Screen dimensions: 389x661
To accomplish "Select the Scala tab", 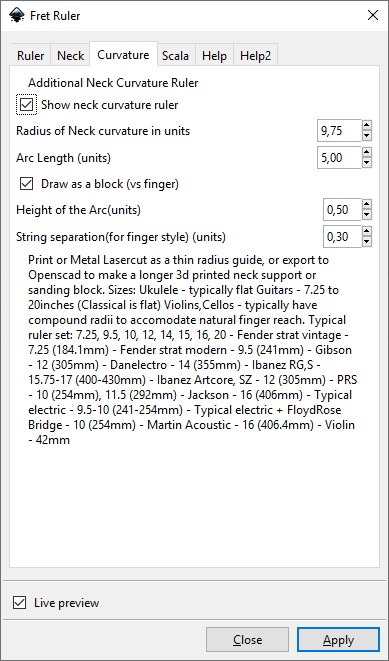I will (176, 56).
